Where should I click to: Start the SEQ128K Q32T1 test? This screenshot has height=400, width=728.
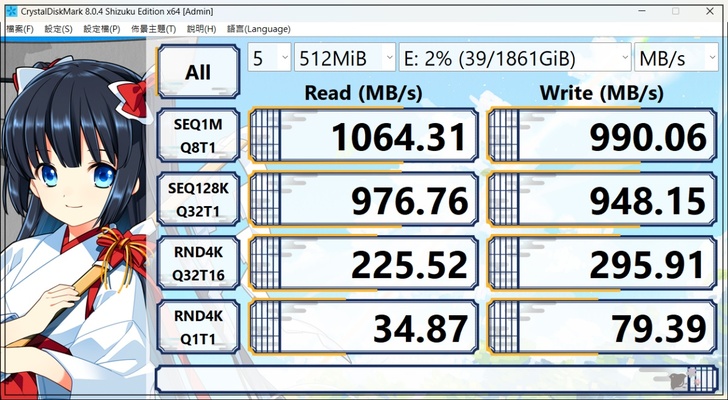pos(198,200)
